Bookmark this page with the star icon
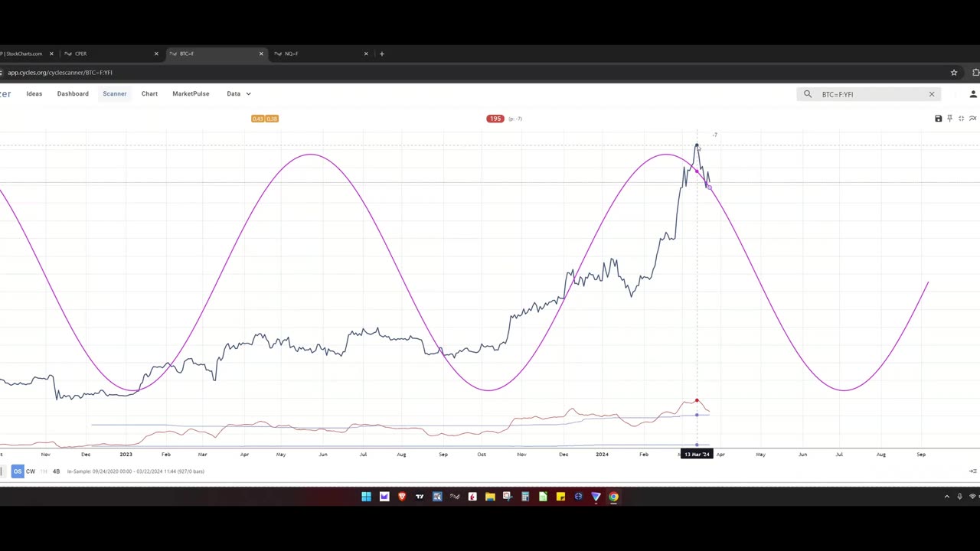 (954, 73)
